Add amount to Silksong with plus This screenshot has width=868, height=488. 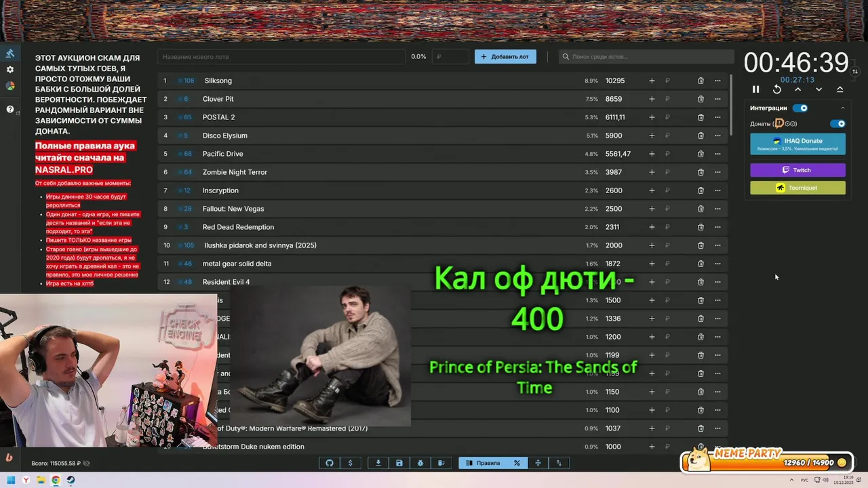(x=652, y=81)
